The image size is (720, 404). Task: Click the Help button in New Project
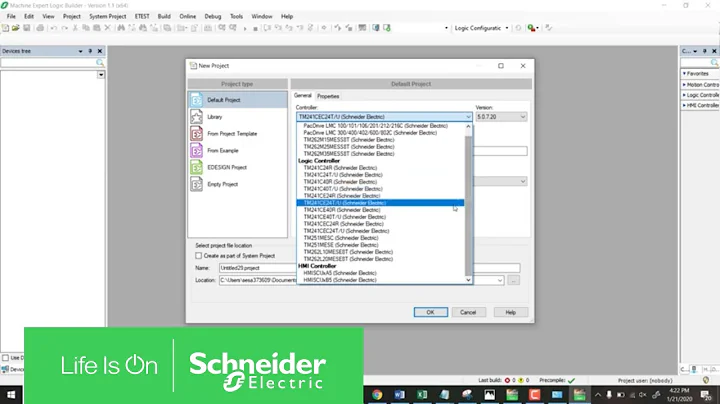pyautogui.click(x=511, y=312)
